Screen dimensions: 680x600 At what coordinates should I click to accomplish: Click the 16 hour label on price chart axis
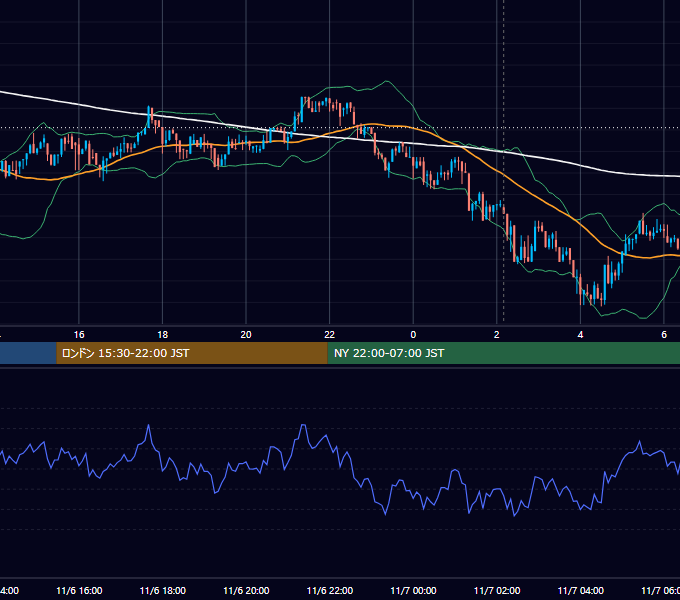click(x=79, y=335)
